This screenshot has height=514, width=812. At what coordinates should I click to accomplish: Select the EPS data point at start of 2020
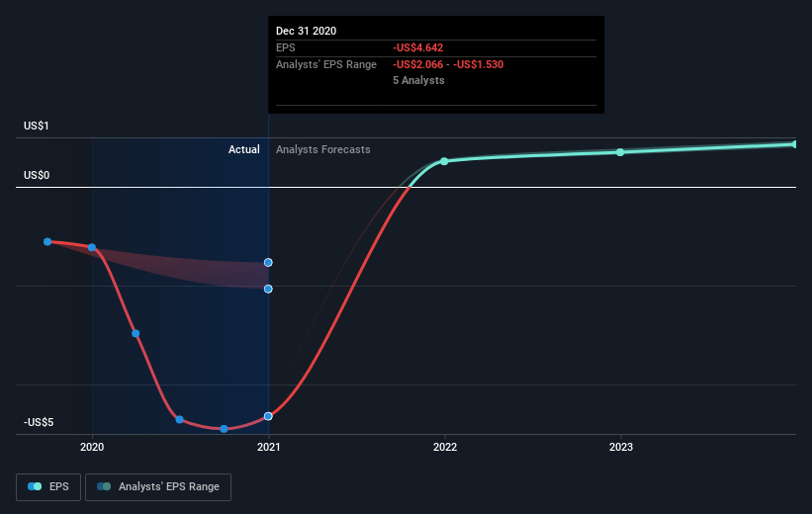point(92,247)
